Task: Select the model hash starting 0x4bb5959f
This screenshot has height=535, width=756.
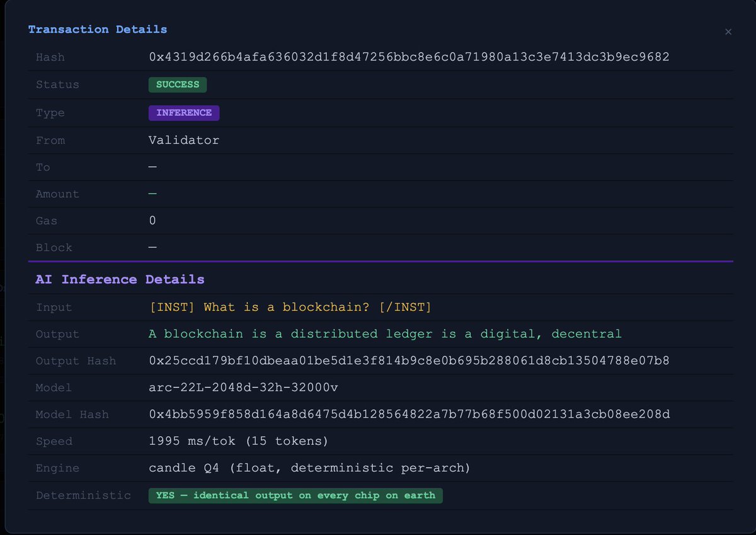Action: pyautogui.click(x=409, y=415)
